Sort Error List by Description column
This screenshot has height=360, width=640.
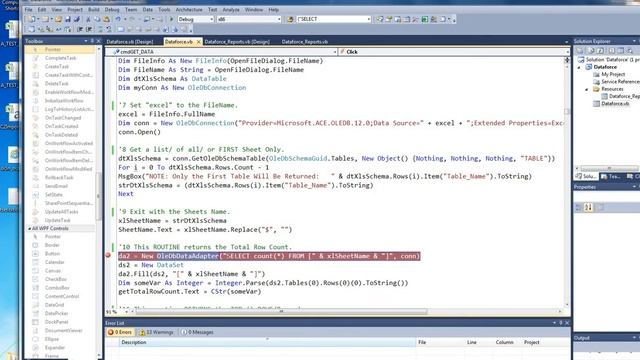(x=267, y=342)
